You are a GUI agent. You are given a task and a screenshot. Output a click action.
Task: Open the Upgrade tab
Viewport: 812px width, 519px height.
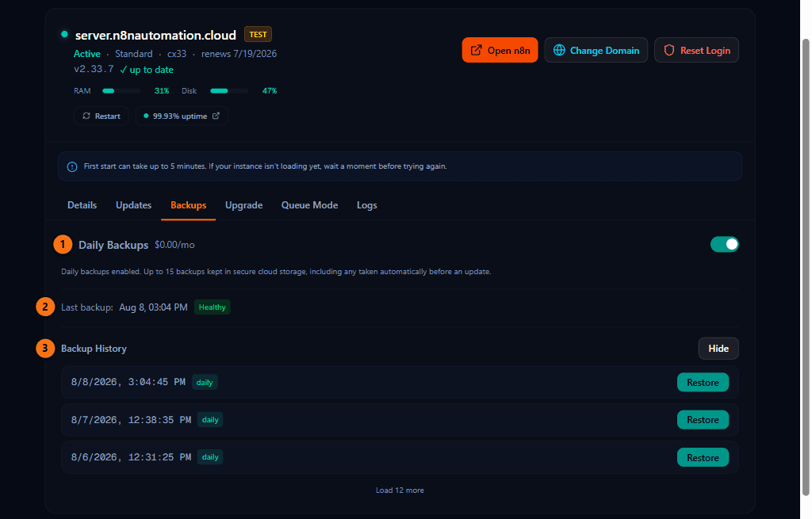[x=244, y=205]
